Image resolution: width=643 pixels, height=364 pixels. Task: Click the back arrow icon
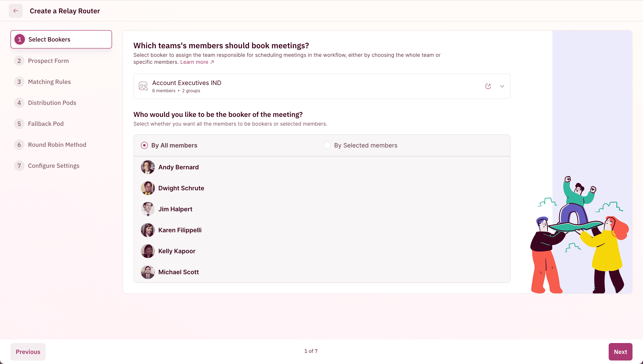pos(16,11)
